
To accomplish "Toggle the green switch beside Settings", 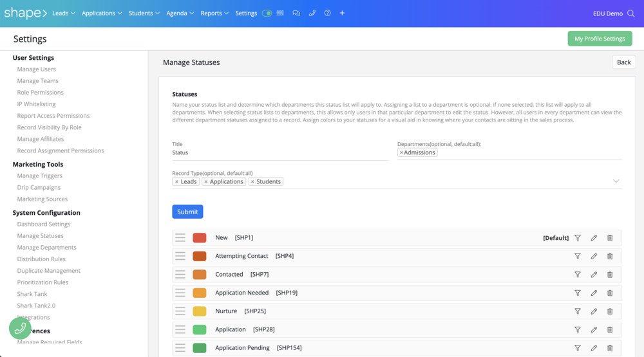I will pyautogui.click(x=267, y=13).
